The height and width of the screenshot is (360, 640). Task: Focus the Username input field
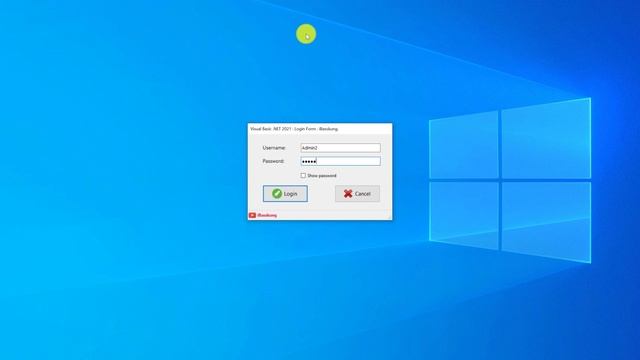click(x=340, y=148)
